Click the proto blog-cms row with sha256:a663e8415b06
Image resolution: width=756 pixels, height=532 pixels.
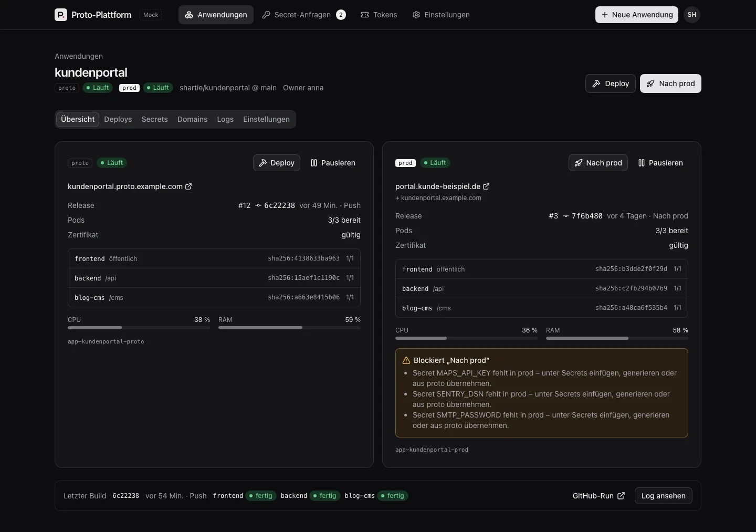(214, 297)
